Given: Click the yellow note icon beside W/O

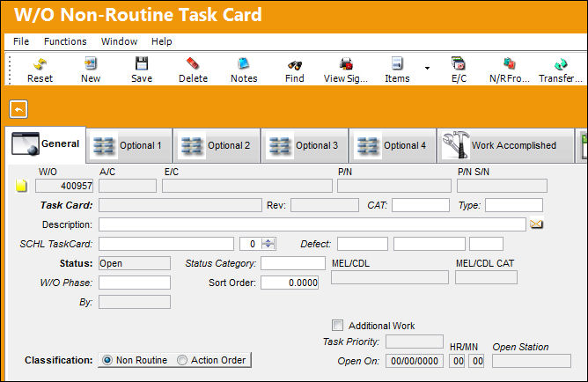Looking at the screenshot, I should click(21, 186).
